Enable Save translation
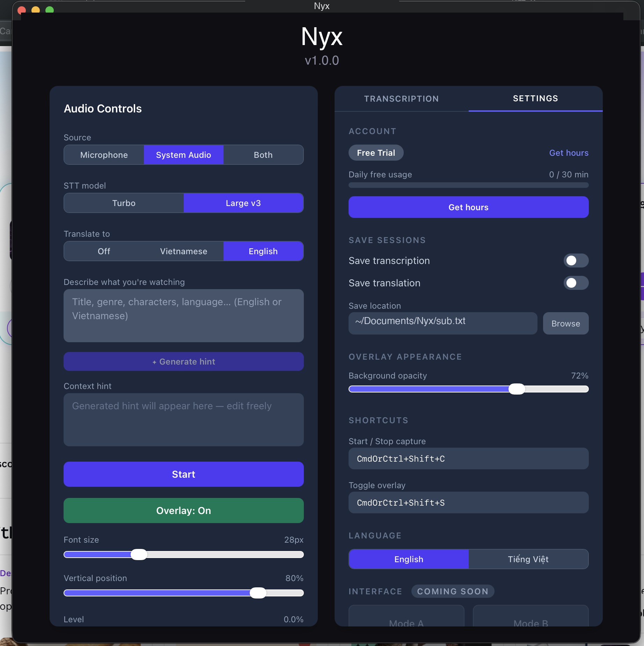The image size is (644, 646). coord(576,283)
